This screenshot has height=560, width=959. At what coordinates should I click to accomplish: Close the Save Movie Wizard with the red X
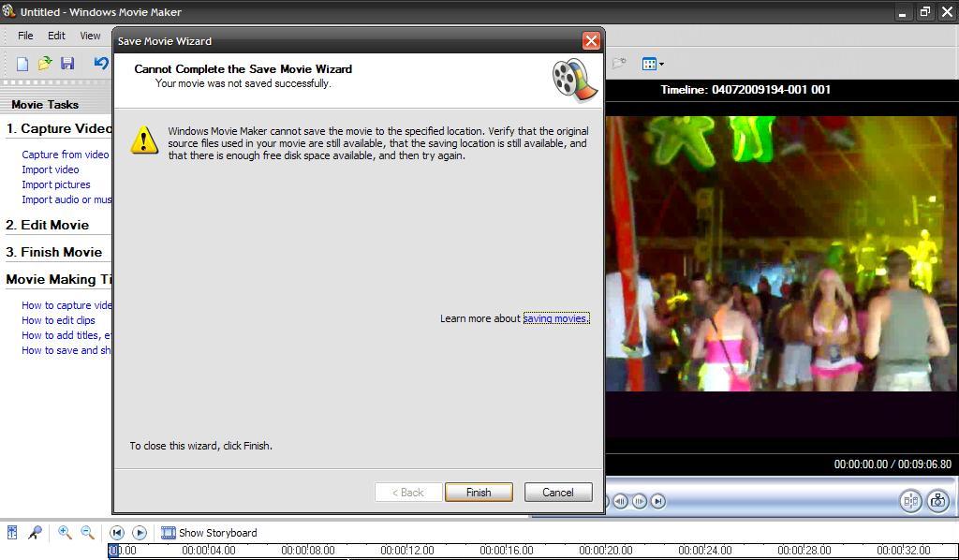click(x=591, y=41)
